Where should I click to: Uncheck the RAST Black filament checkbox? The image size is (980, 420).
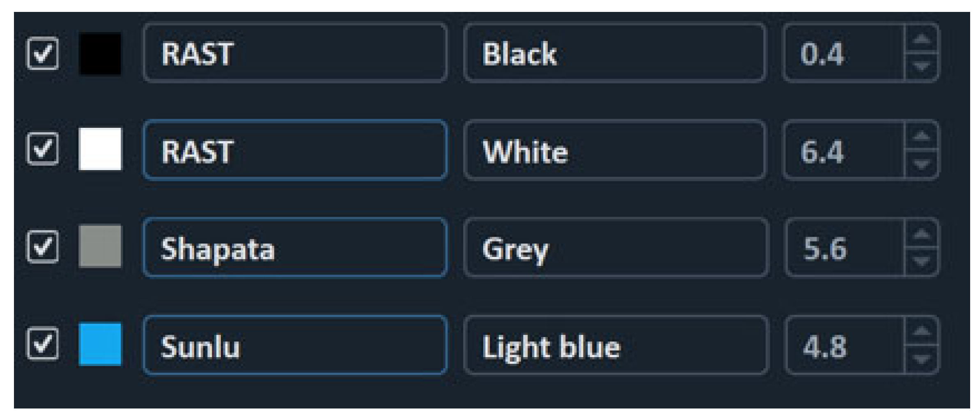click(x=42, y=53)
